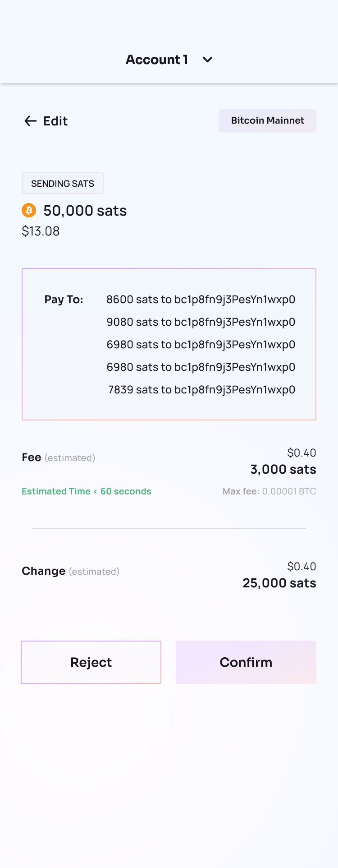
Task: Expand the Account 1 chevron arrow
Action: click(x=207, y=60)
